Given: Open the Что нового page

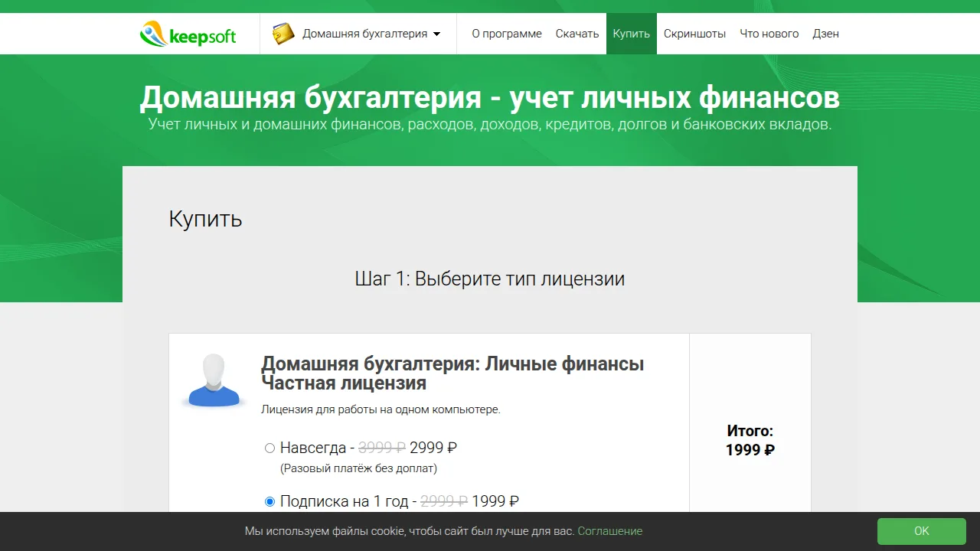Looking at the screenshot, I should coord(769,34).
